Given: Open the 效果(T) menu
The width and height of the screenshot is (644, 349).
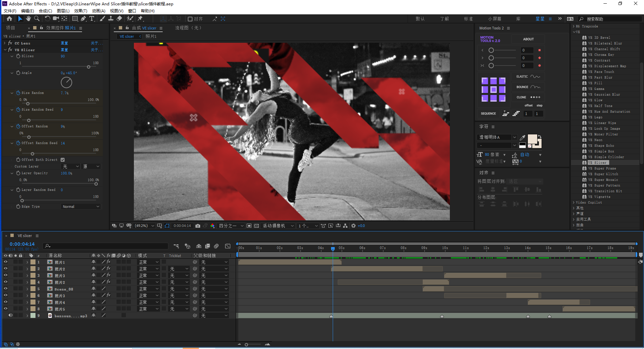Looking at the screenshot, I should pyautogui.click(x=80, y=11).
